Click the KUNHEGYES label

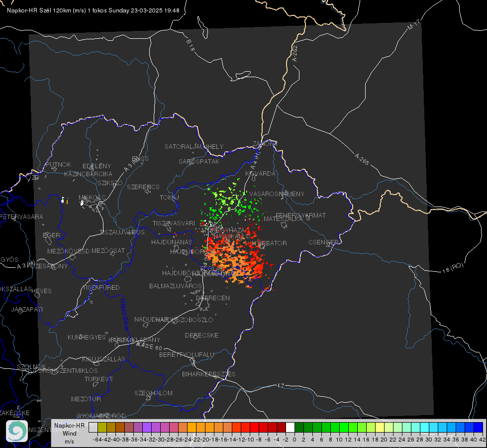point(87,337)
